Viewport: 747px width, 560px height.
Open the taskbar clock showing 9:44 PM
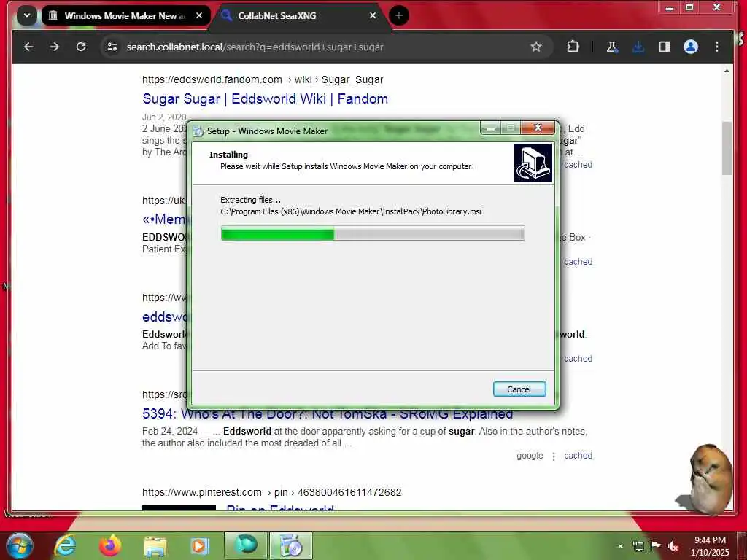[710, 546]
